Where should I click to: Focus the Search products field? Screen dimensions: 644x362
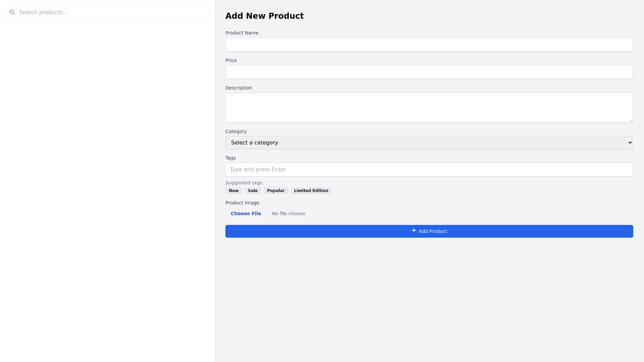click(111, 12)
